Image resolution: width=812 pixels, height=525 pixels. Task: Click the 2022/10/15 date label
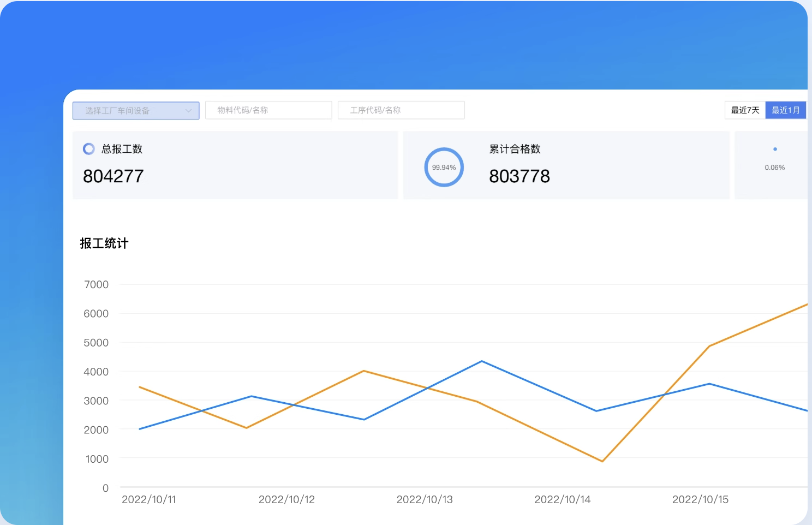tap(700, 499)
